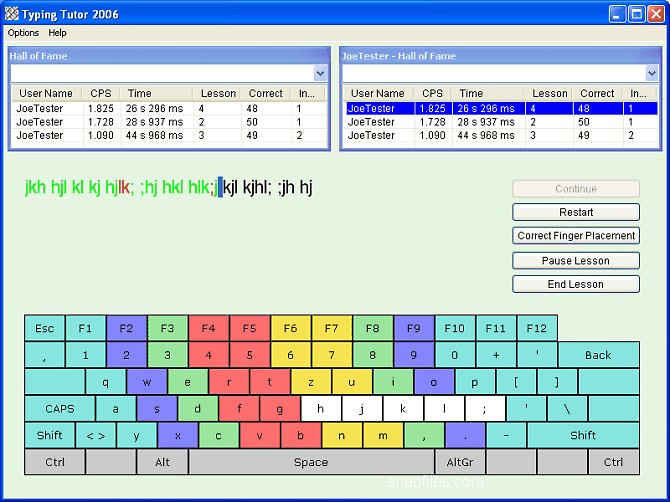Click the F12 key
The height and width of the screenshot is (502, 670).
click(537, 328)
